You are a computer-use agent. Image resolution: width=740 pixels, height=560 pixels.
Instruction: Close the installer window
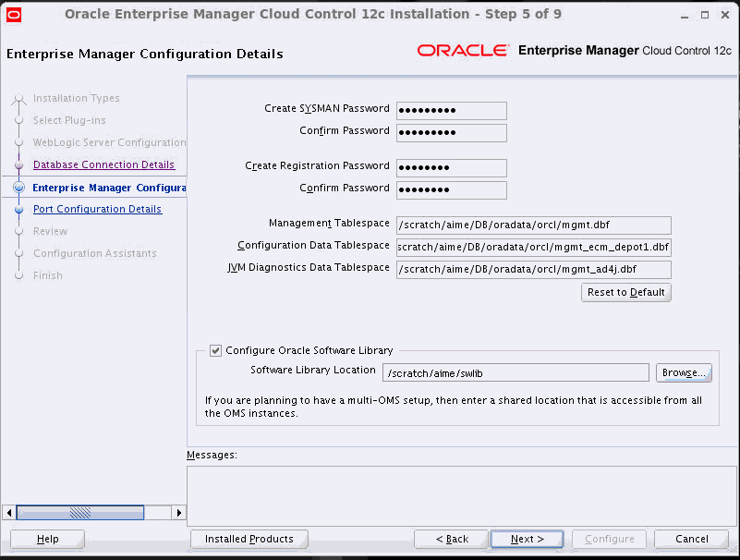point(725,16)
